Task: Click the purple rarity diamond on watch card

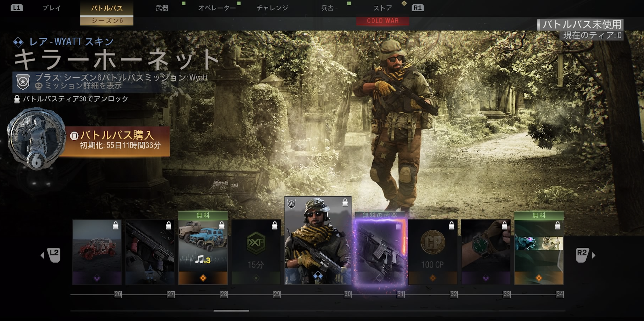Action: [486, 278]
